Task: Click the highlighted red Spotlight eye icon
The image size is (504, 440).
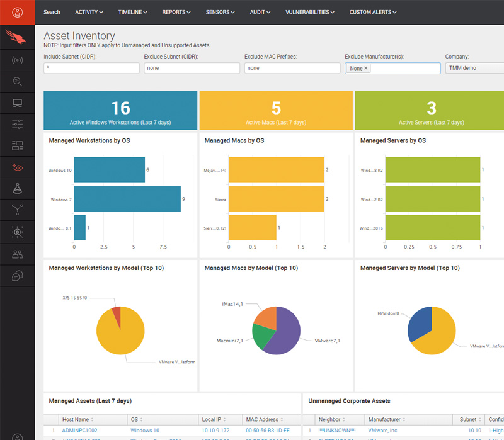Action: coord(17,167)
